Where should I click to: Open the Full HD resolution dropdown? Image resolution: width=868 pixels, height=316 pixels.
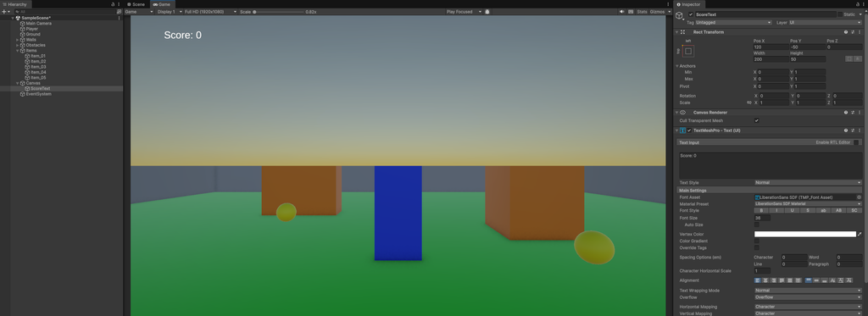(210, 12)
